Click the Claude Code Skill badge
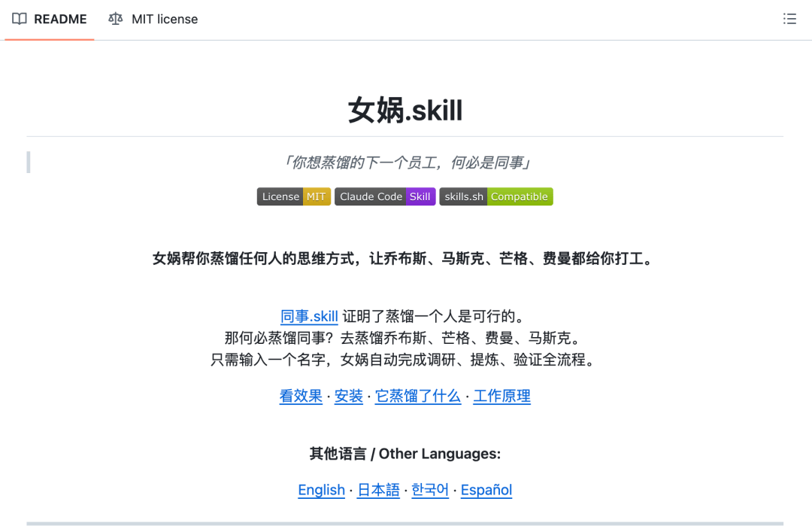This screenshot has height=526, width=812. point(384,196)
